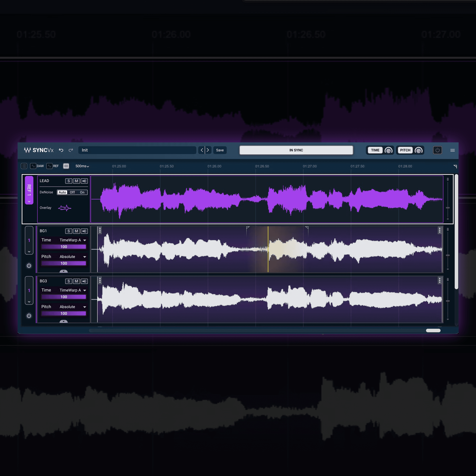This screenshot has width=476, height=476.
Task: Mute the BG1 track
Action: (x=76, y=231)
